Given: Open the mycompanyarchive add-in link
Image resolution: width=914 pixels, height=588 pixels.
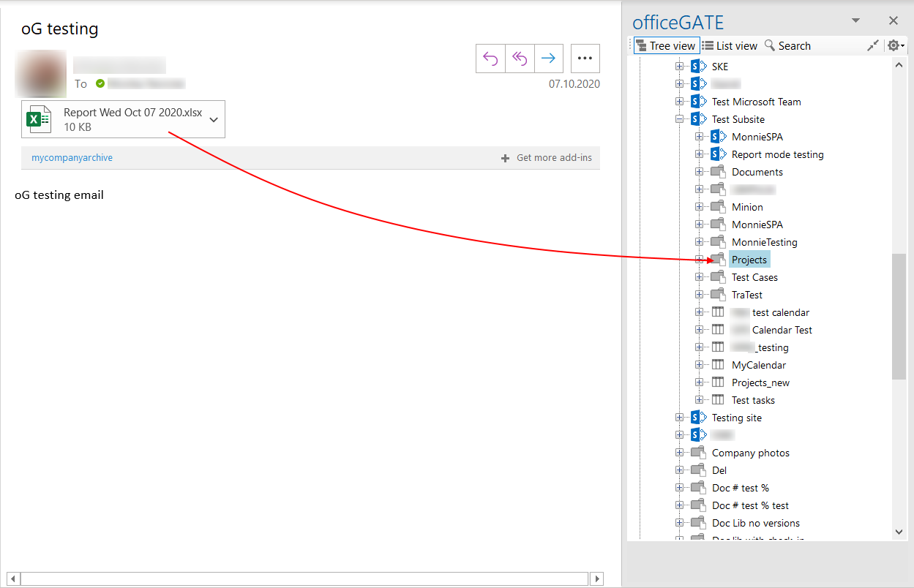Looking at the screenshot, I should [x=72, y=158].
